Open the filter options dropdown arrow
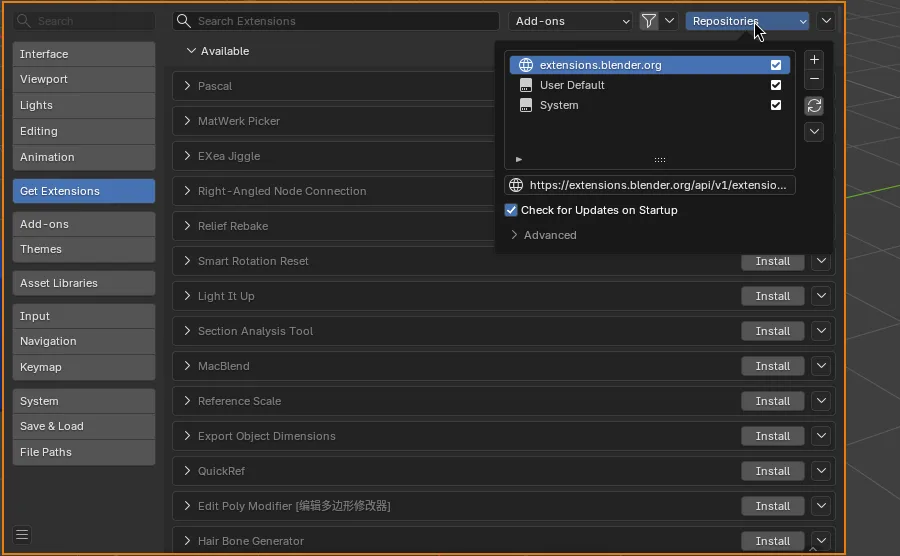The height and width of the screenshot is (556, 900). tap(669, 21)
